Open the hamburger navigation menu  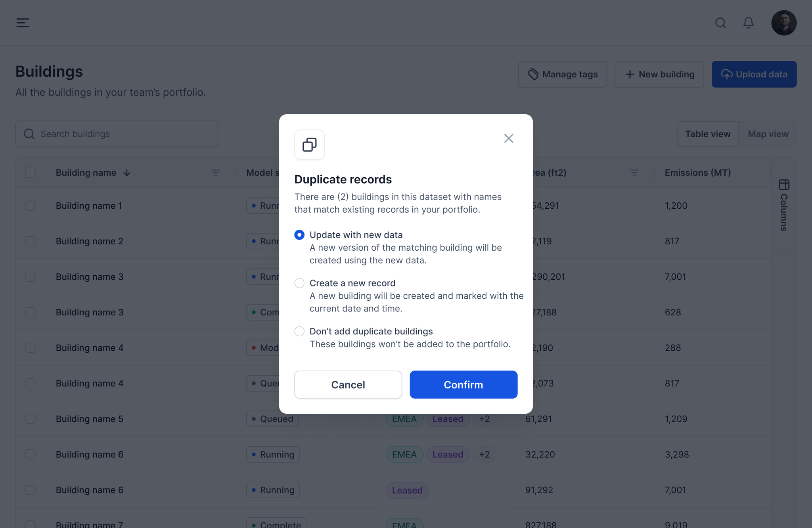[x=23, y=23]
